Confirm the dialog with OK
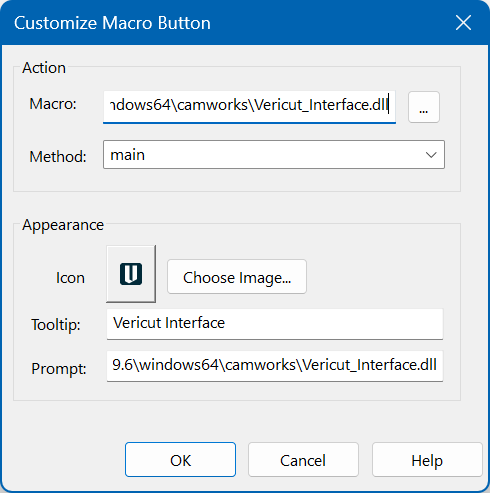Image resolution: width=490 pixels, height=493 pixels. pos(180,460)
